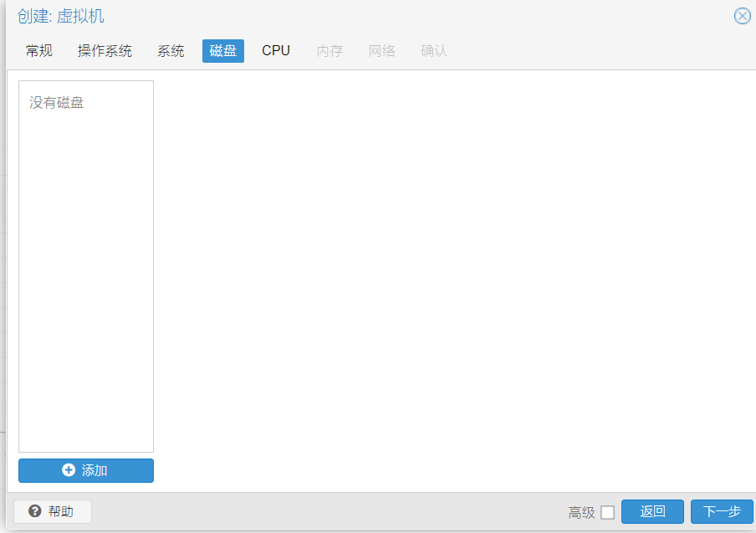This screenshot has height=533, width=756.
Task: Proceed with the 下一步 button
Action: [722, 512]
